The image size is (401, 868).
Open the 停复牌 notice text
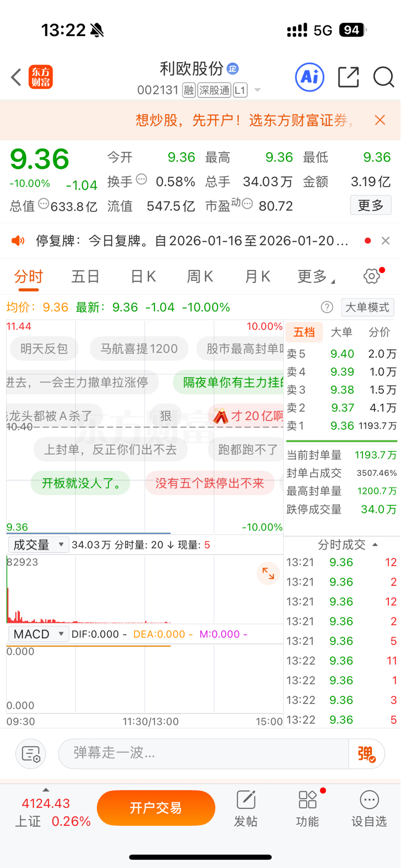pos(192,241)
